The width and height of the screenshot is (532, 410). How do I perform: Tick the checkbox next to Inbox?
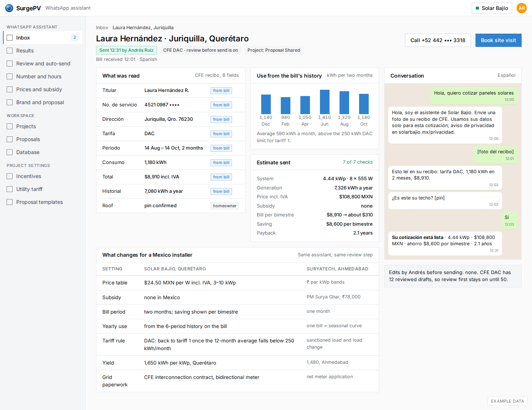coord(10,38)
